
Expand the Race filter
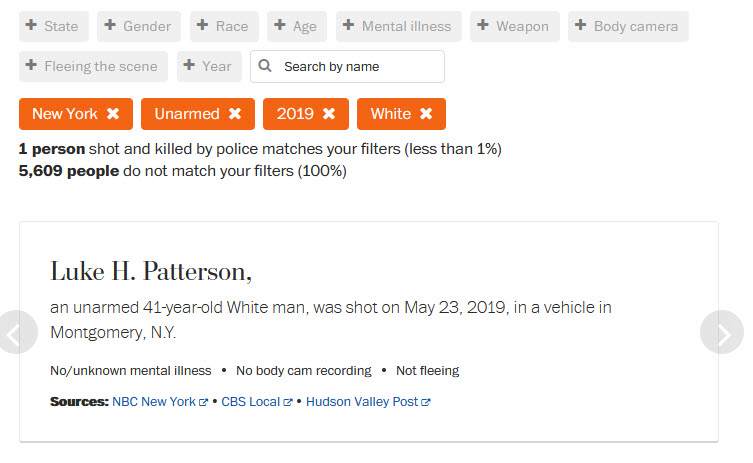pos(224,26)
